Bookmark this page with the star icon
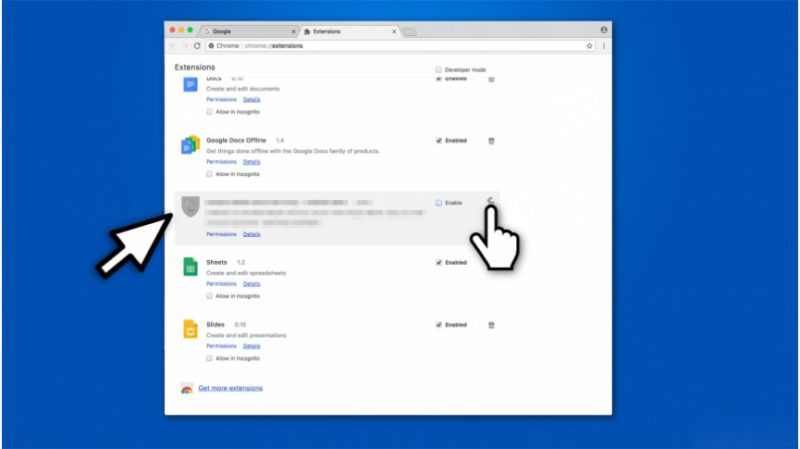Screen dimensions: 800x449 click(589, 46)
